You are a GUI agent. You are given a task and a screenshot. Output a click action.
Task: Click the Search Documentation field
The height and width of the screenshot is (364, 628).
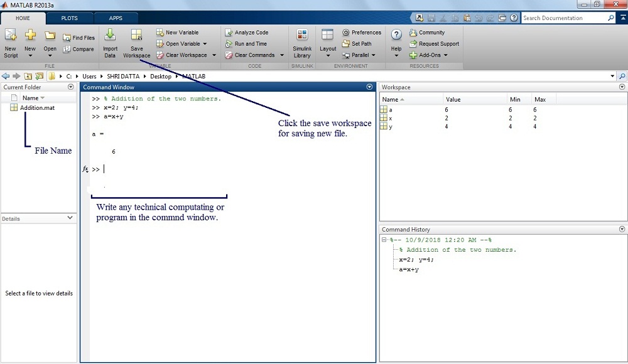point(564,18)
